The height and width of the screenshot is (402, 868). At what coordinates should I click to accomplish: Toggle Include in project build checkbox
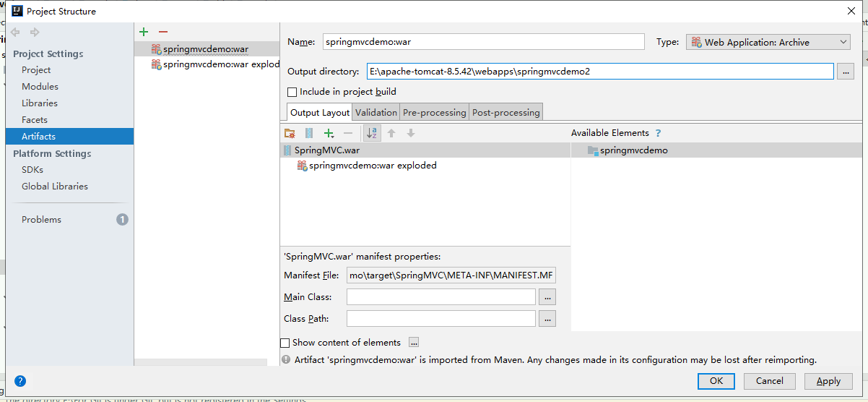pos(292,92)
